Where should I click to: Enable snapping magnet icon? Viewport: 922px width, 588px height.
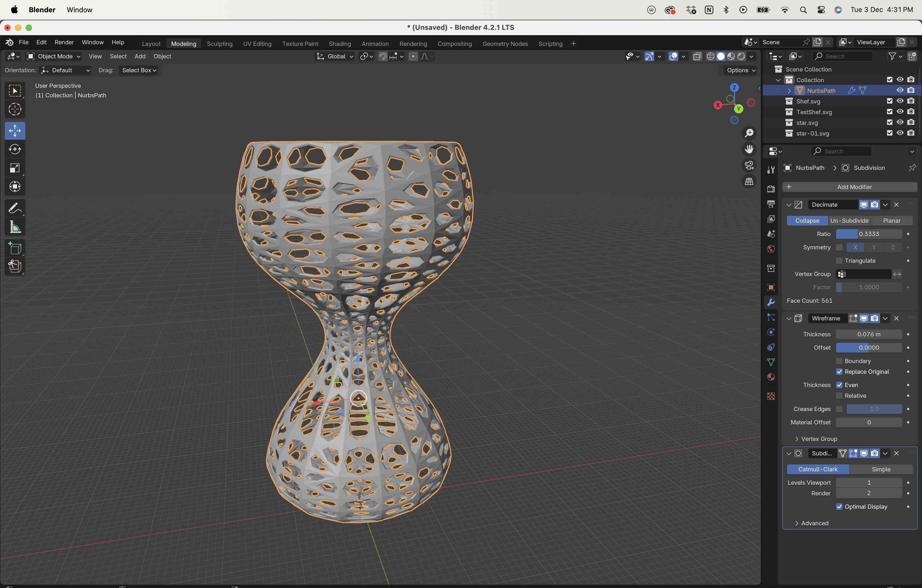click(x=383, y=56)
